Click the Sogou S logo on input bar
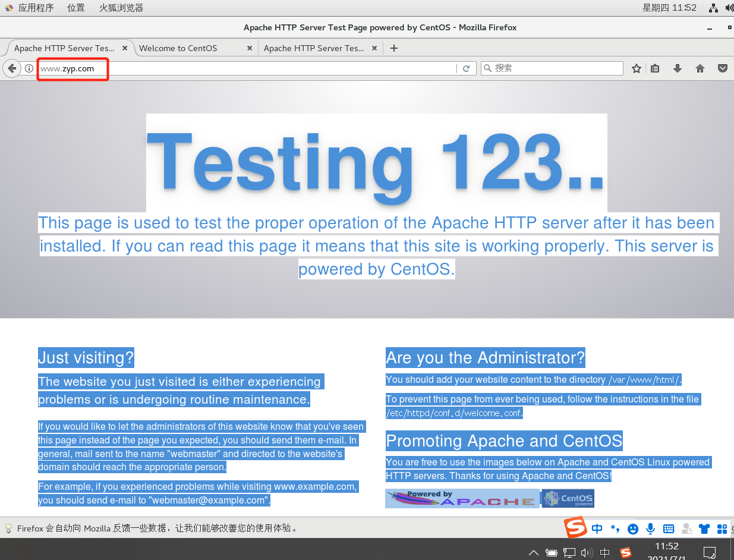734x560 pixels. click(x=575, y=528)
